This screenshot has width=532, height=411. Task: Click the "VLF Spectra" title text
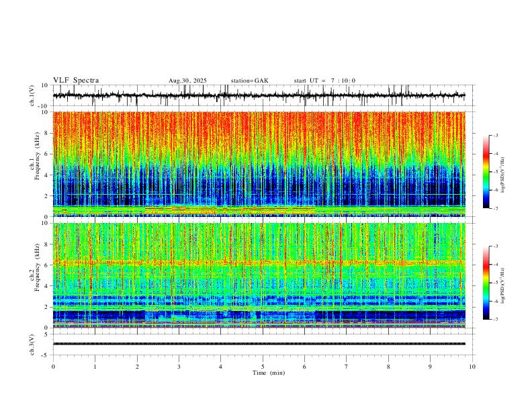(76, 81)
